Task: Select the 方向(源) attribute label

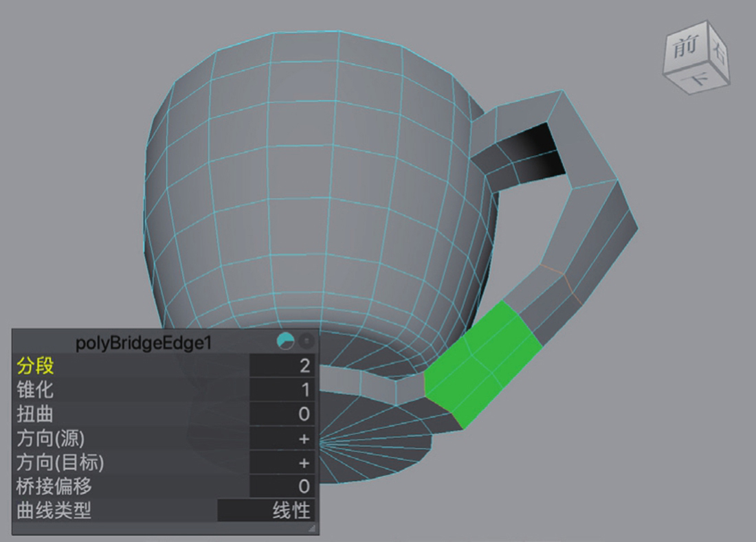Action: click(x=51, y=438)
